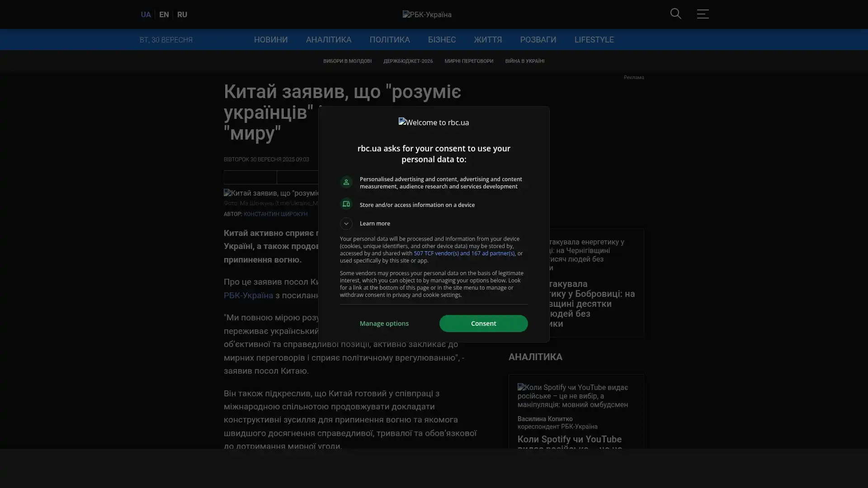Open the 507 TCF vendors link
The width and height of the screenshot is (868, 488).
[x=464, y=253]
